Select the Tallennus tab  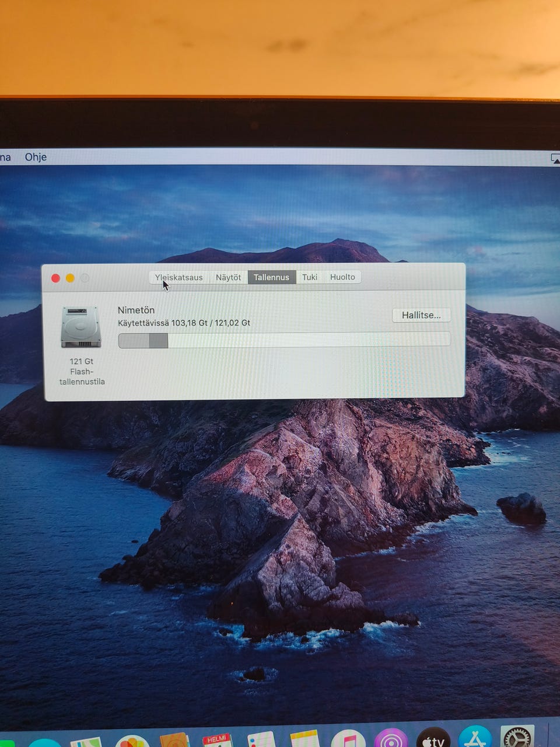point(271,277)
